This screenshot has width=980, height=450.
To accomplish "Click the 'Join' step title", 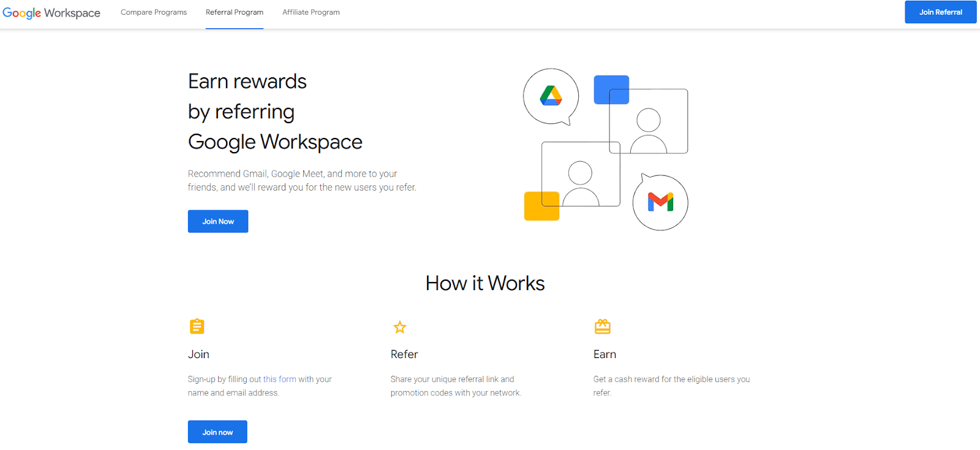I will [198, 354].
